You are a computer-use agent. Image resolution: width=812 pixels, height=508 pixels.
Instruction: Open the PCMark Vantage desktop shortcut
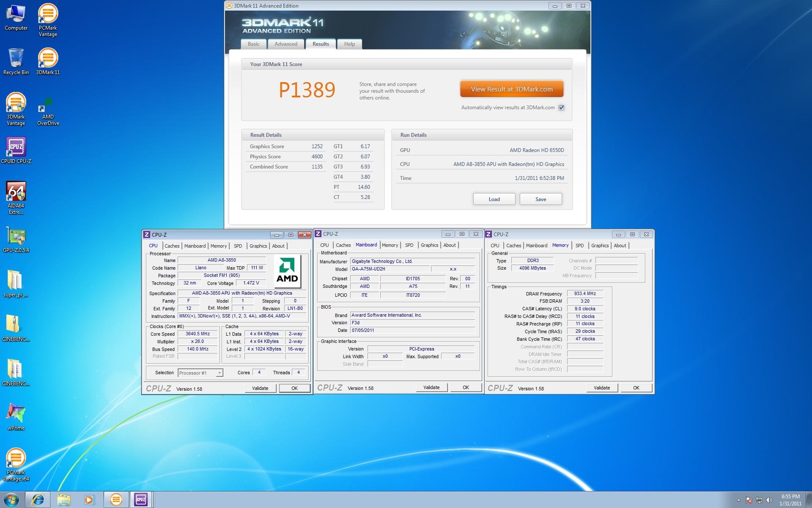tap(48, 20)
